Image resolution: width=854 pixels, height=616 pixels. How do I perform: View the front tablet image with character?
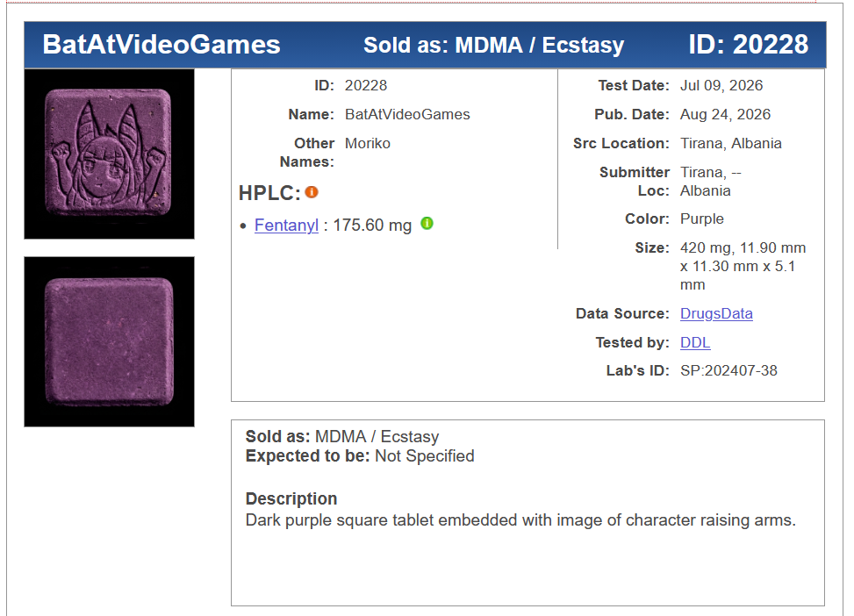click(x=109, y=154)
